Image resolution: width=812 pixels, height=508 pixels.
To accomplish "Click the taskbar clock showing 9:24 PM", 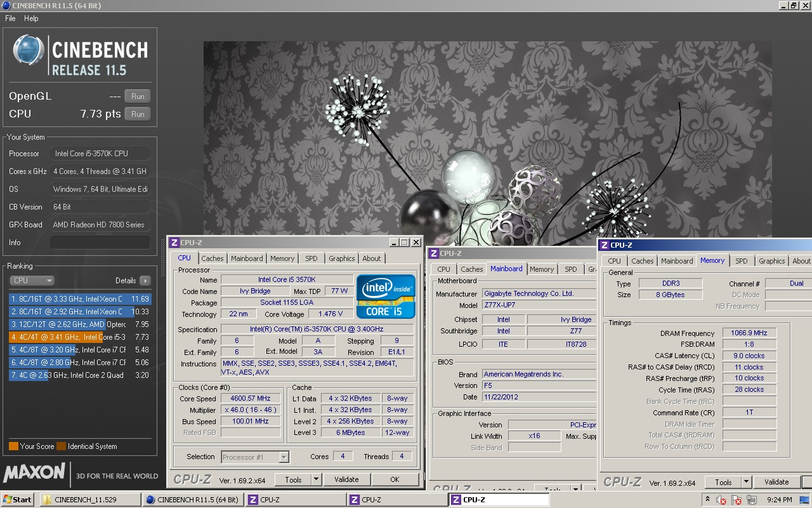I will (x=780, y=500).
